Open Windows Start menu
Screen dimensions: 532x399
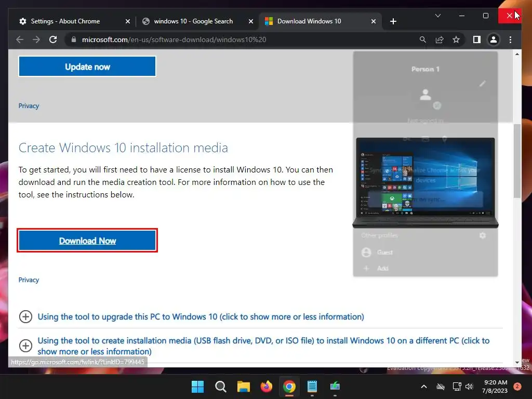[197, 387]
